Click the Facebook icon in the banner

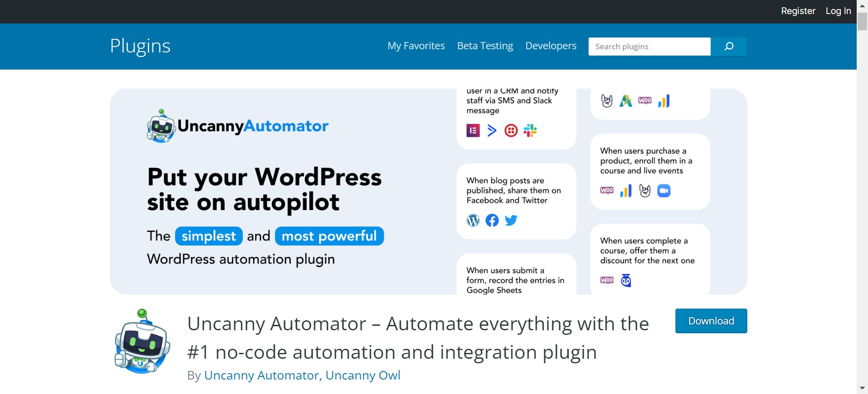pyautogui.click(x=492, y=220)
